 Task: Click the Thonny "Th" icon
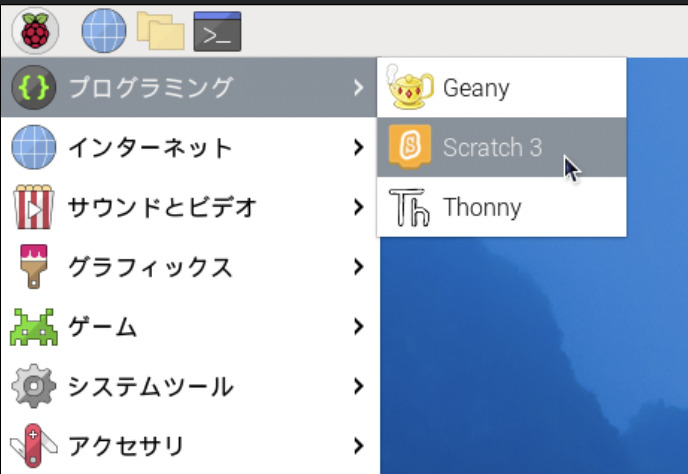408,208
